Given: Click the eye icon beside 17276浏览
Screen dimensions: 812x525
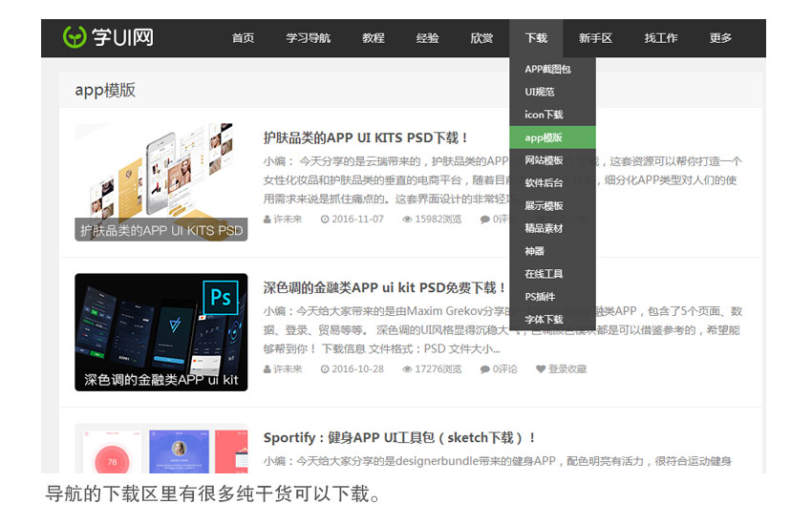Looking at the screenshot, I should [x=407, y=369].
